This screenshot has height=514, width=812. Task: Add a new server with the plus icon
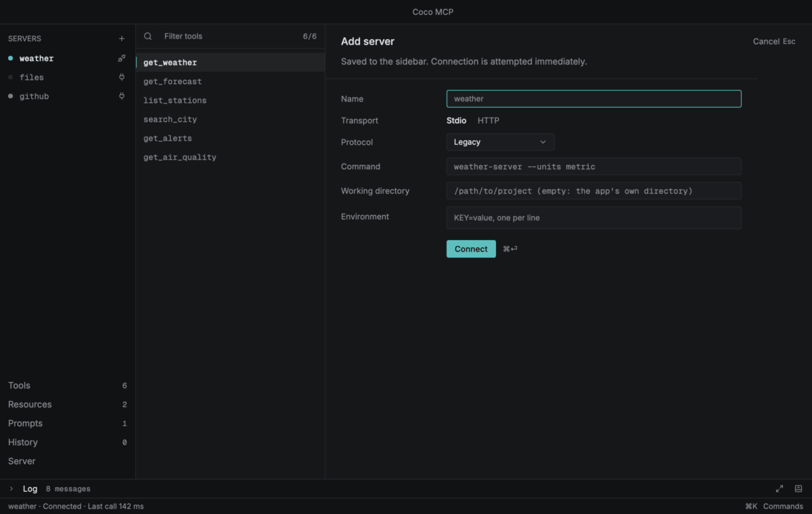pos(122,39)
